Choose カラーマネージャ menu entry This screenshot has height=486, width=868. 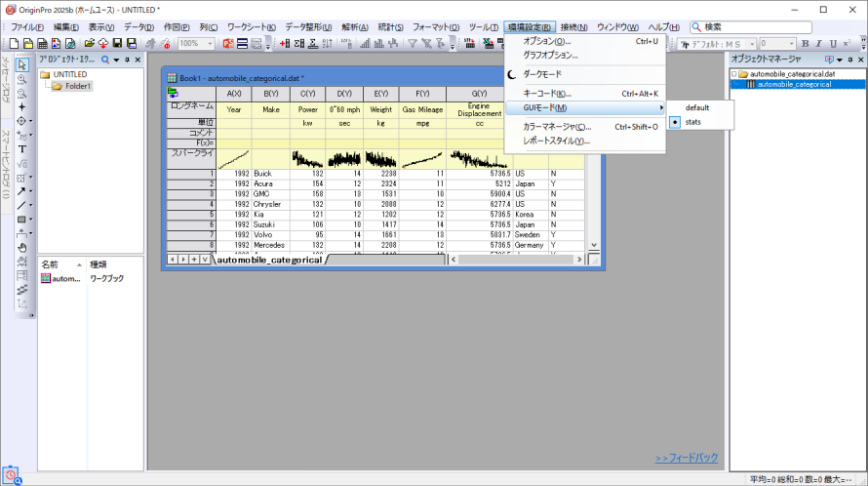(x=584, y=127)
